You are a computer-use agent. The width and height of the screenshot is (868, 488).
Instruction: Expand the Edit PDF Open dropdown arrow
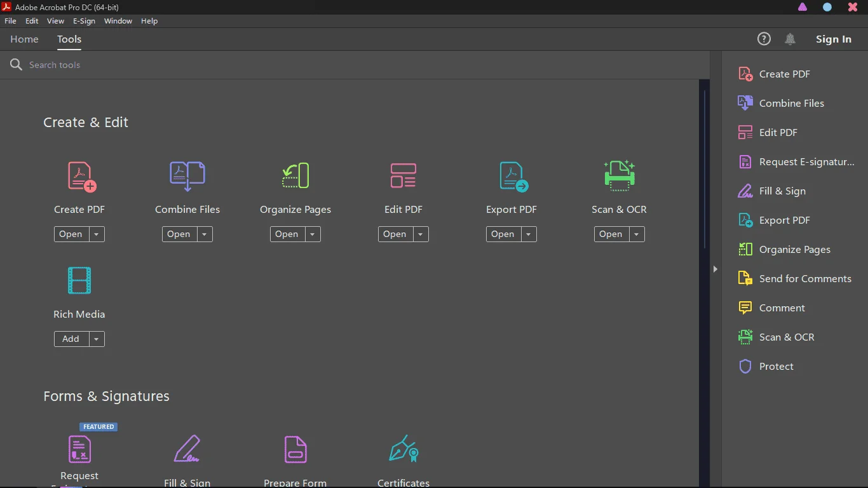421,234
